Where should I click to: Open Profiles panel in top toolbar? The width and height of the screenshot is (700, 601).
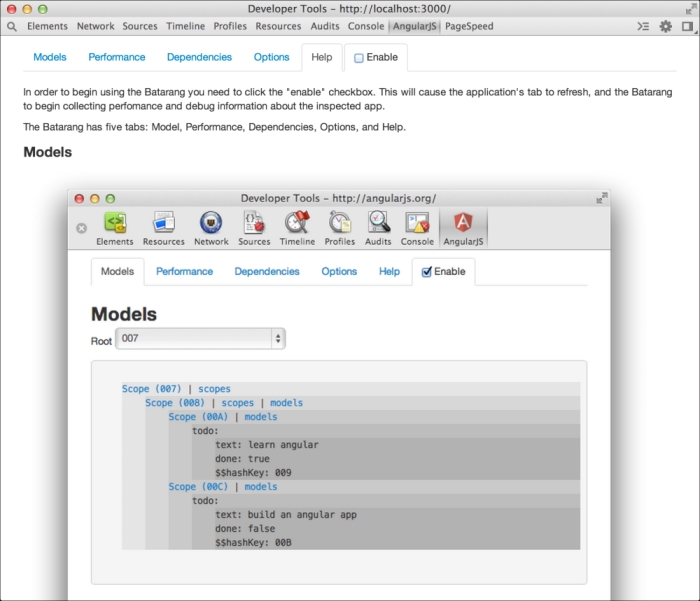tap(230, 26)
